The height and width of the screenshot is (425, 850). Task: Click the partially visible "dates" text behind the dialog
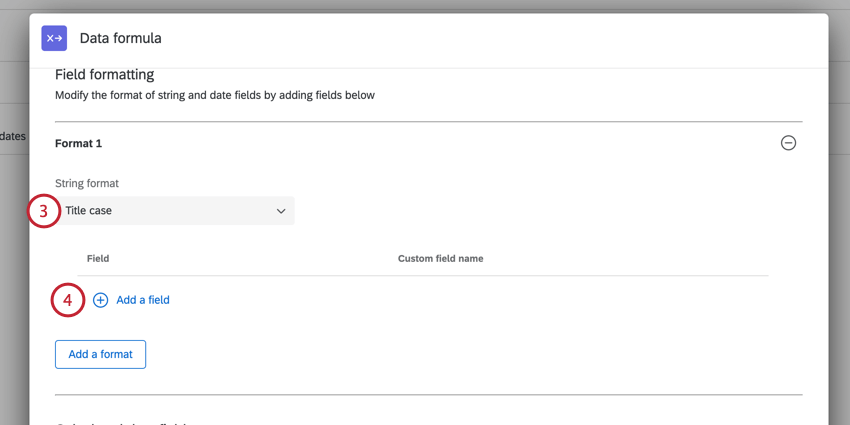click(12, 136)
